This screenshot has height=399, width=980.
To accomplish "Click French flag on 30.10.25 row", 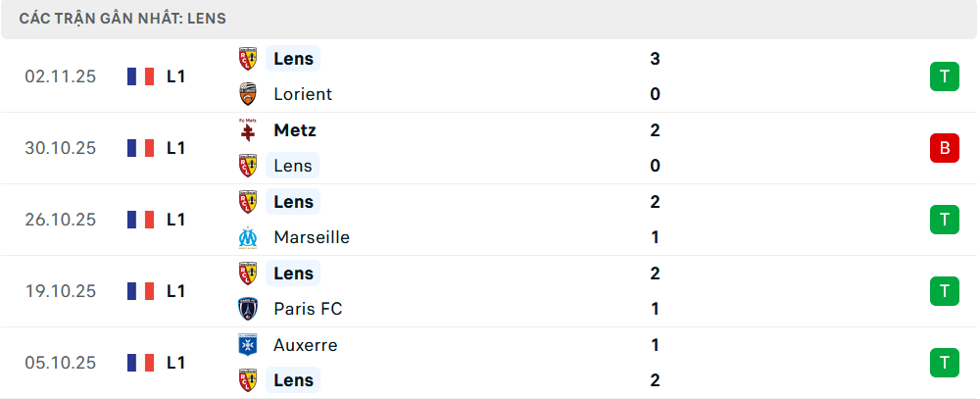I will point(141,148).
